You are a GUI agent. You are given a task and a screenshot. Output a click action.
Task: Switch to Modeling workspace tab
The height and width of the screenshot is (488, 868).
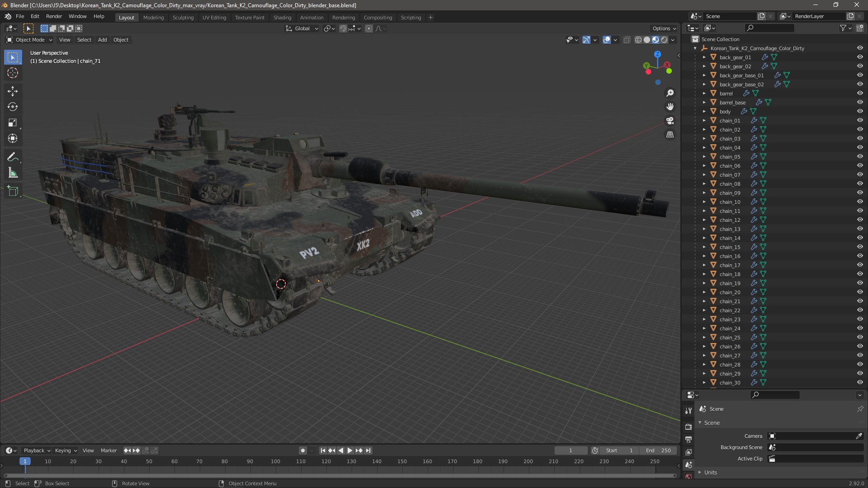pos(153,18)
